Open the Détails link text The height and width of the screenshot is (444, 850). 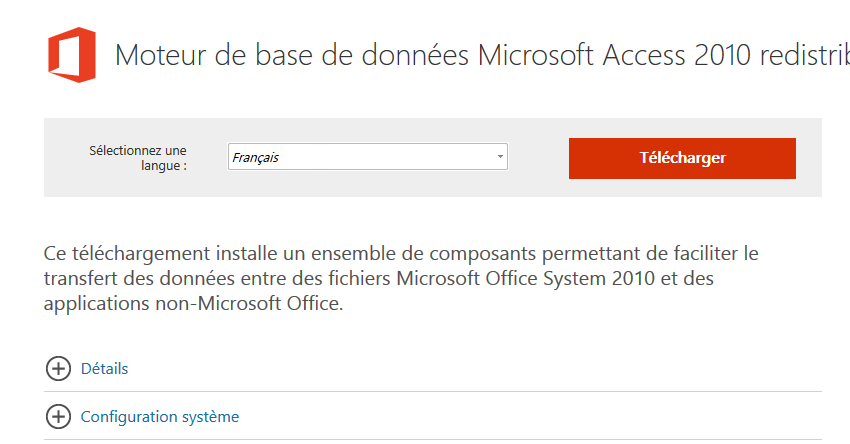click(105, 369)
